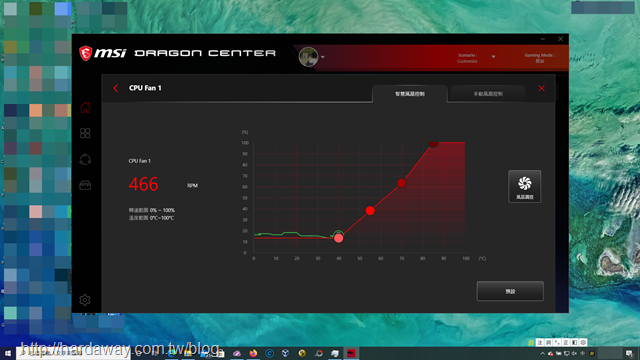Image resolution: width=640 pixels, height=360 pixels.
Task: Open MSI Dragon Center red taskbar icon
Action: (x=351, y=353)
